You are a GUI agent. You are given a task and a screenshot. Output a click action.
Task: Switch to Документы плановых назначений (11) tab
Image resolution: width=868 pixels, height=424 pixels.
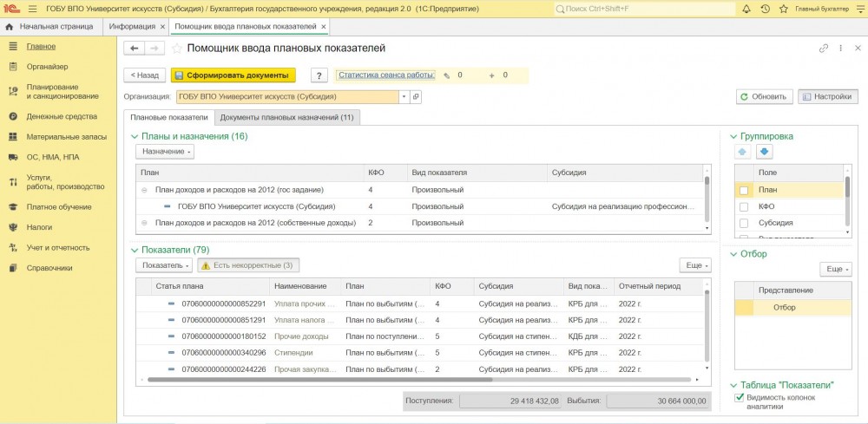(x=286, y=117)
